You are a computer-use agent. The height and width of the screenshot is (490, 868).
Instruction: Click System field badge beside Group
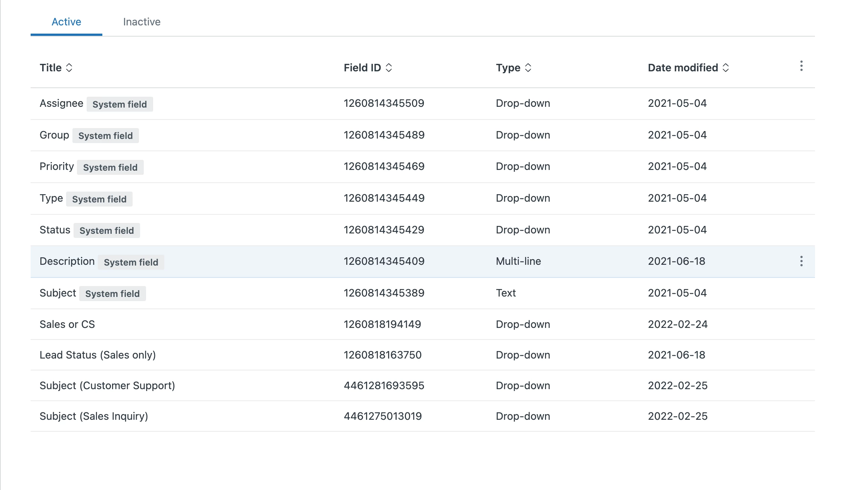[x=105, y=136]
